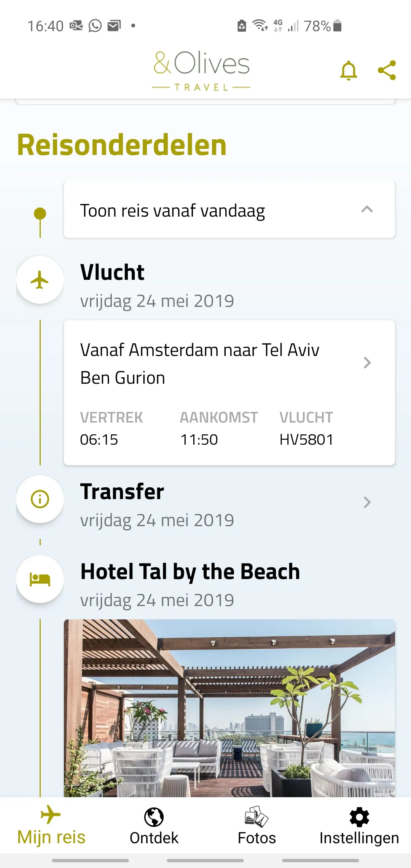The height and width of the screenshot is (868, 411).
Task: Tap the Hotel Tal by the Beach title
Action: pos(190,572)
